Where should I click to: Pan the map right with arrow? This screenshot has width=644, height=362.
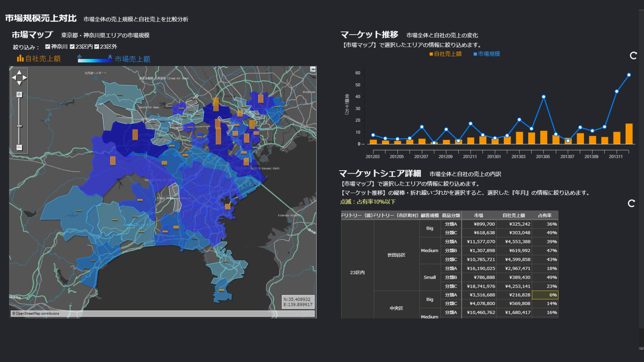25,78
